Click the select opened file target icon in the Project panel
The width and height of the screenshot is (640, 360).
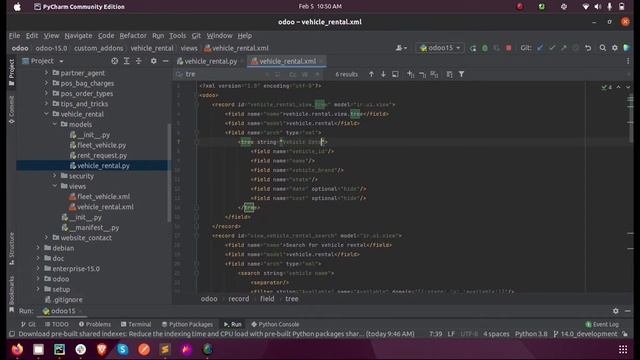(115, 61)
